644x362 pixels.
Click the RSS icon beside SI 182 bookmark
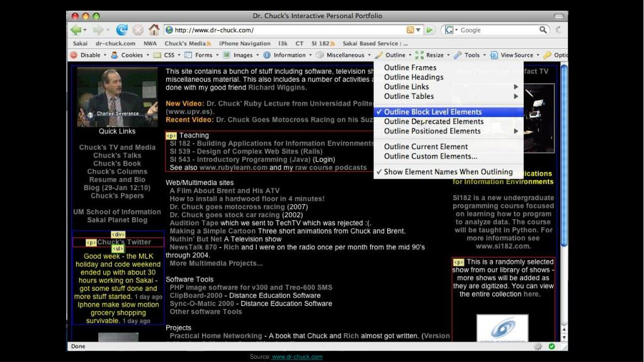332,43
